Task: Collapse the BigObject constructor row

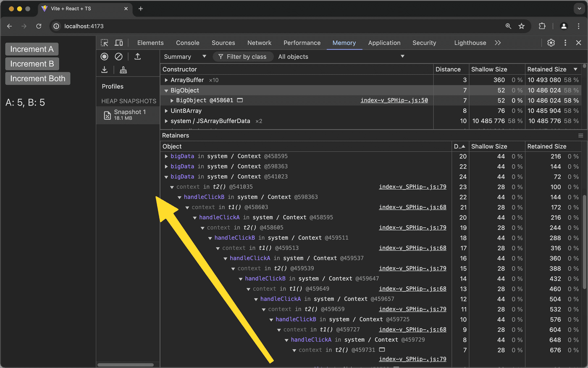Action: pos(166,90)
